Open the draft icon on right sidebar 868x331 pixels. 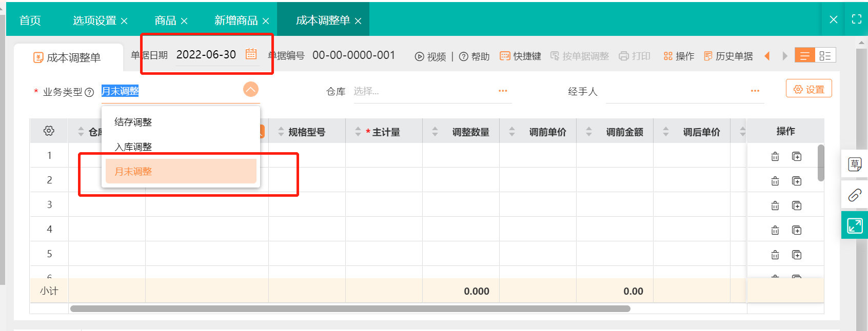854,164
